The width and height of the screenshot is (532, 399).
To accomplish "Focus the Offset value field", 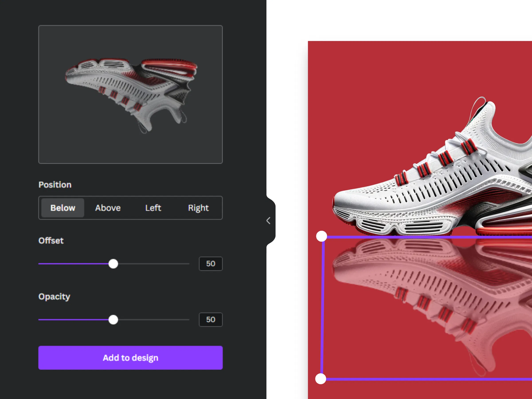I will [211, 264].
